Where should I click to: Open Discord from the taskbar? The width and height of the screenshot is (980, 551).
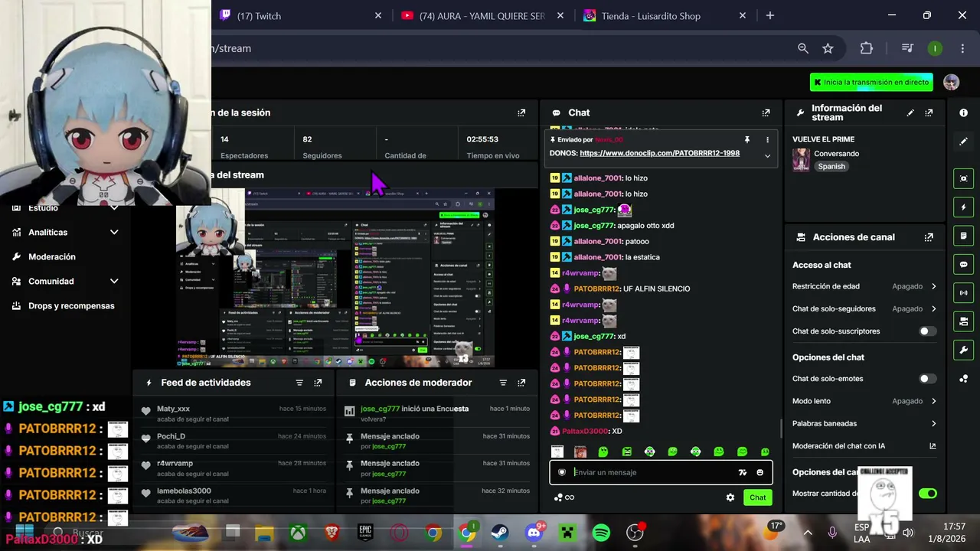coord(534,533)
